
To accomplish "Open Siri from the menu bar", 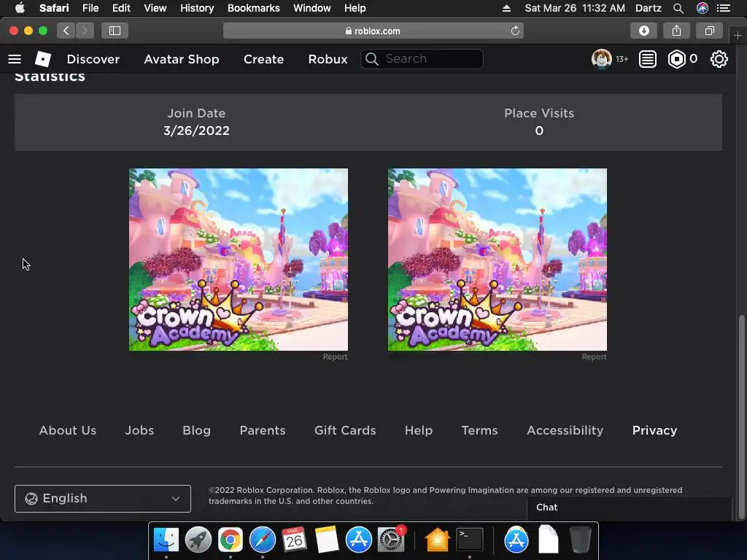I will point(703,8).
